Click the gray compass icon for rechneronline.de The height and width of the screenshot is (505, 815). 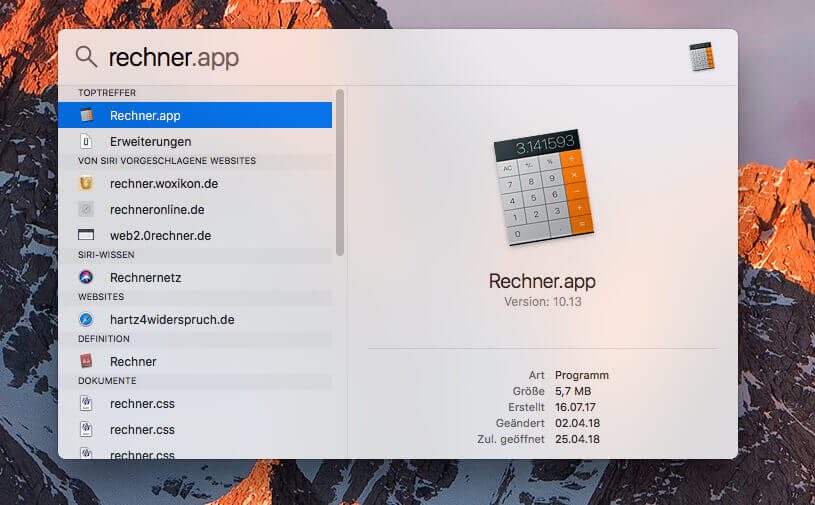86,209
